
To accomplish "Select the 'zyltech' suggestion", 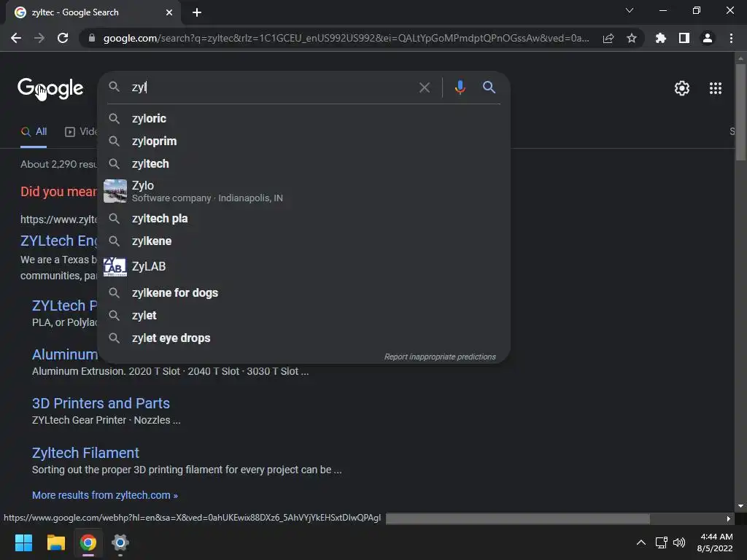I will coord(303,164).
